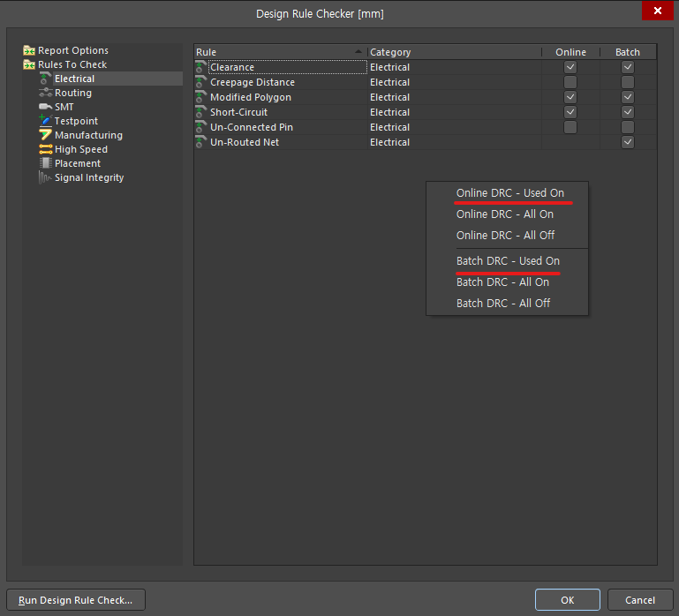Select the Electrical tree item
The height and width of the screenshot is (616, 679).
pos(74,79)
